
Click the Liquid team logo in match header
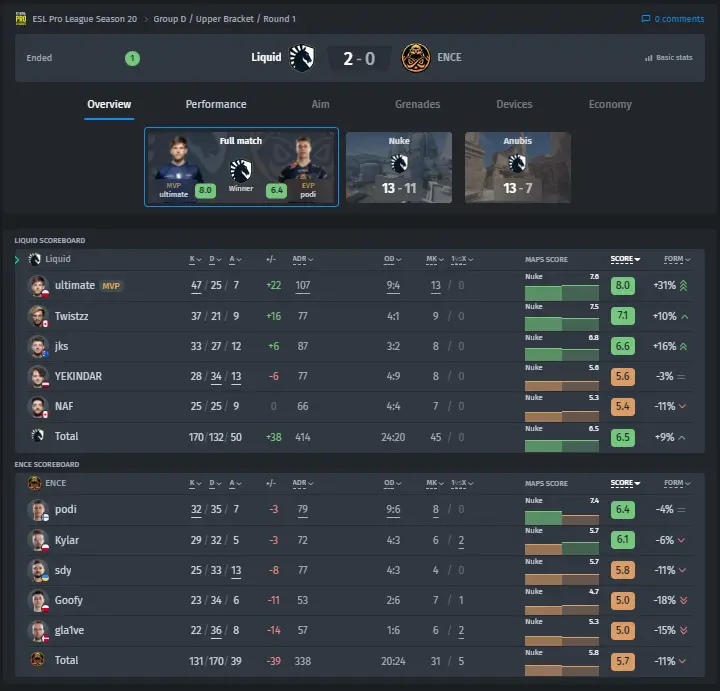(302, 58)
